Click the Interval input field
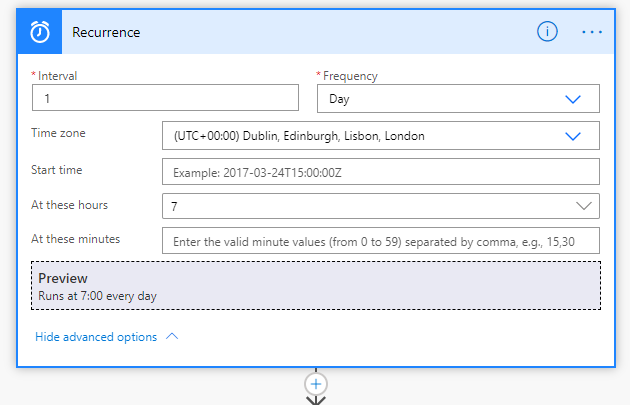Image resolution: width=630 pixels, height=405 pixels. [x=165, y=98]
